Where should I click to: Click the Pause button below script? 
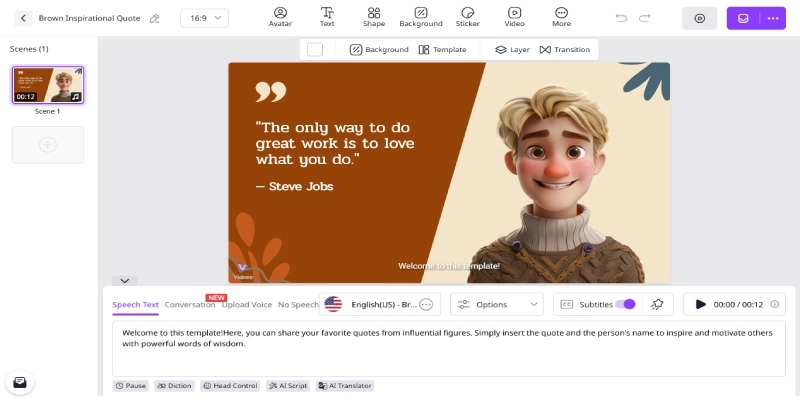[131, 385]
